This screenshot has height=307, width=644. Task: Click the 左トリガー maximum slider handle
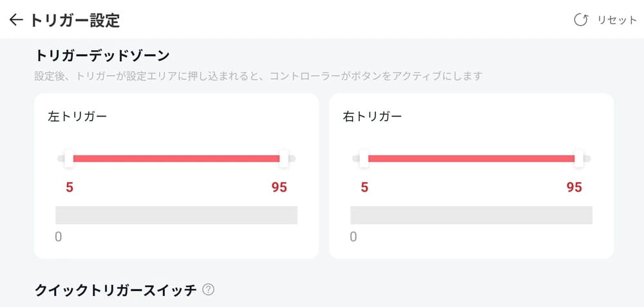click(283, 158)
